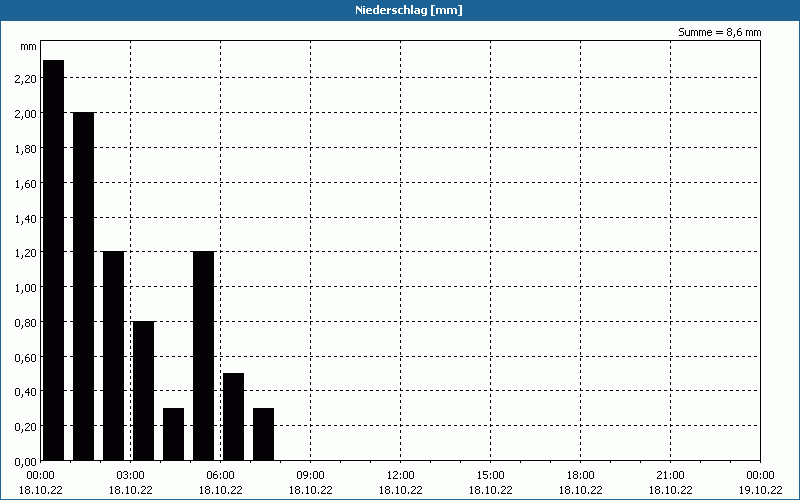
Task: Click the bar reaching 2,00 mm
Action: (84, 286)
